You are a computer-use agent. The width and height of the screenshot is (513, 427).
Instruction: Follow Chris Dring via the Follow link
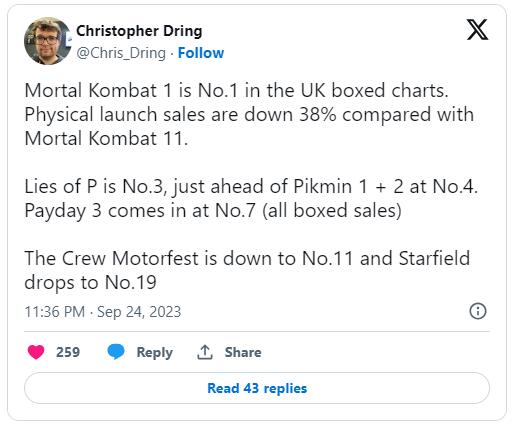pos(201,53)
